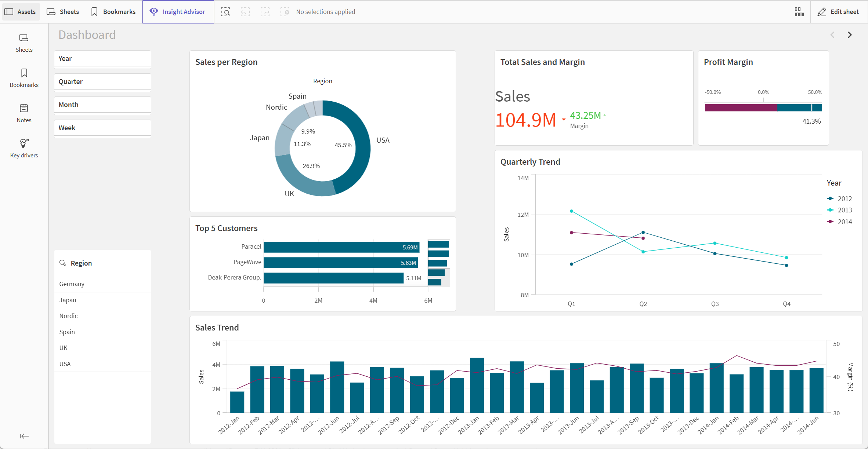Open Insight Advisor panel
This screenshot has height=449, width=868.
[178, 11]
